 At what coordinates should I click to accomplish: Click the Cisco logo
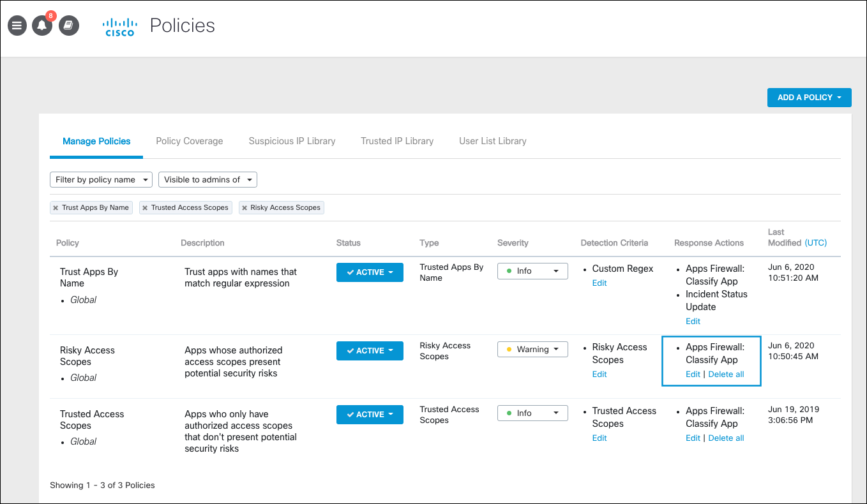(119, 27)
